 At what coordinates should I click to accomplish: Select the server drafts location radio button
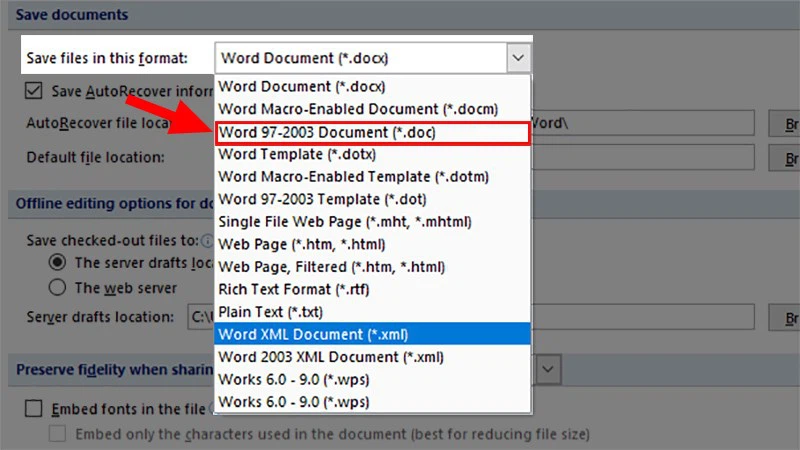(x=58, y=263)
